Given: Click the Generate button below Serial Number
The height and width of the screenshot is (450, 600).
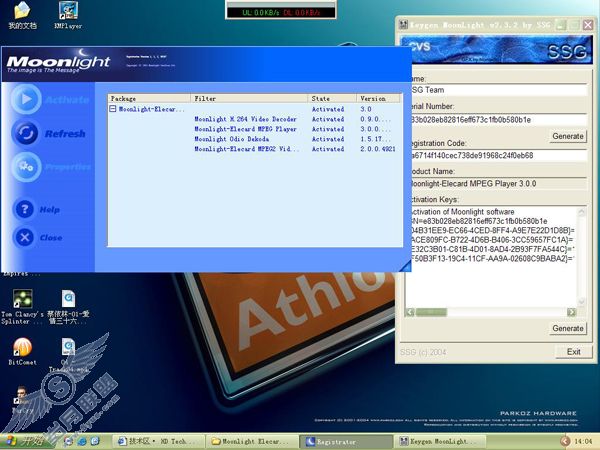Looking at the screenshot, I should tap(568, 136).
